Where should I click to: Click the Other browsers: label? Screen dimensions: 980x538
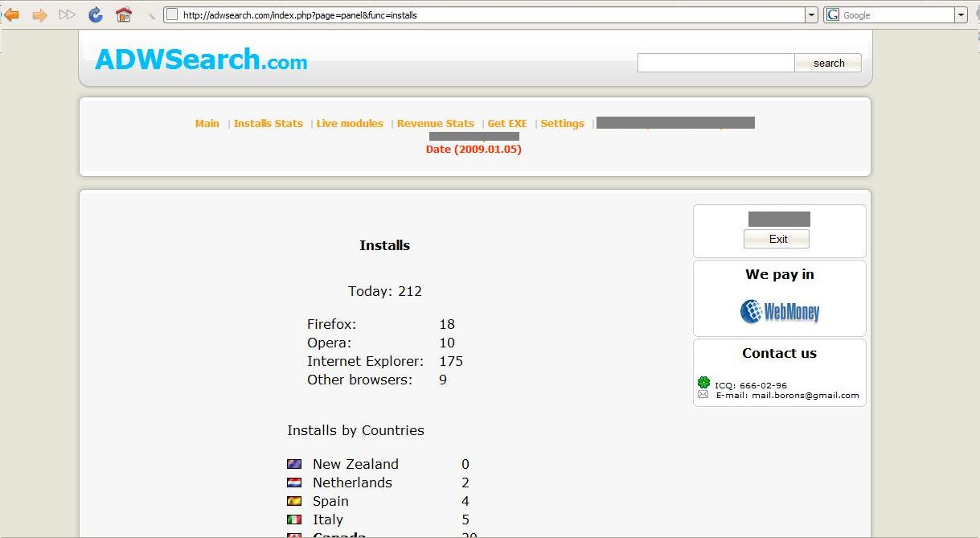[359, 380]
